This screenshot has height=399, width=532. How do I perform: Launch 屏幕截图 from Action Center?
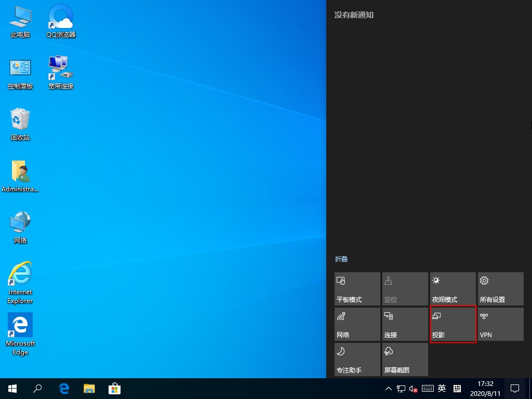[x=405, y=360]
